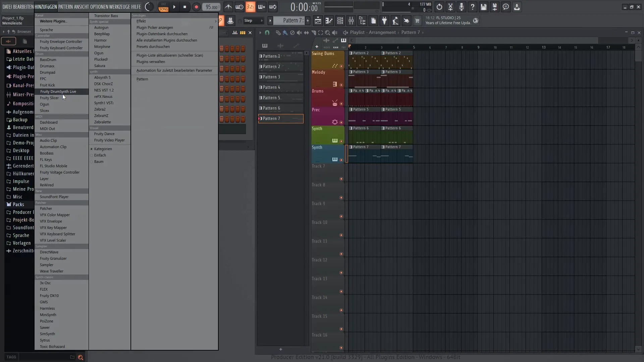Select Fruity DrumSynth Live from menu

(58, 92)
